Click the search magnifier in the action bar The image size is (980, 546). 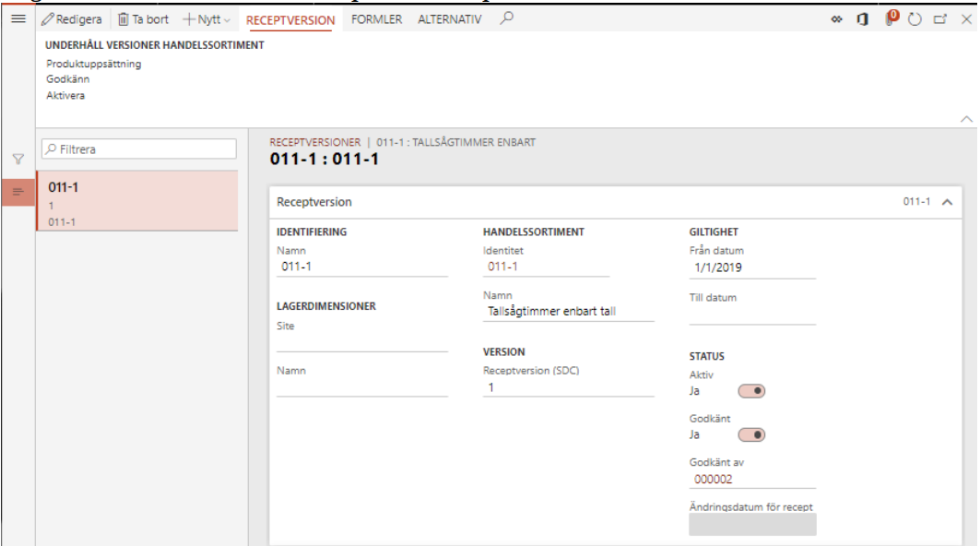click(x=506, y=18)
